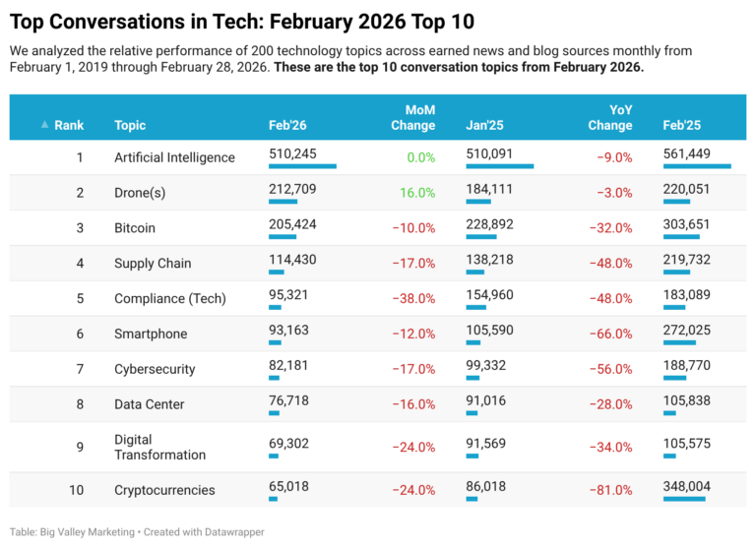Click the blue bar under 510,245

(302, 166)
